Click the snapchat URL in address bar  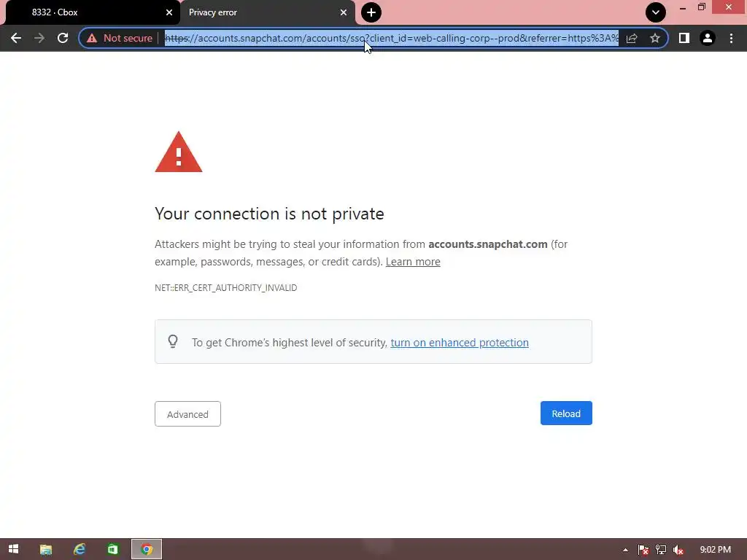click(392, 38)
